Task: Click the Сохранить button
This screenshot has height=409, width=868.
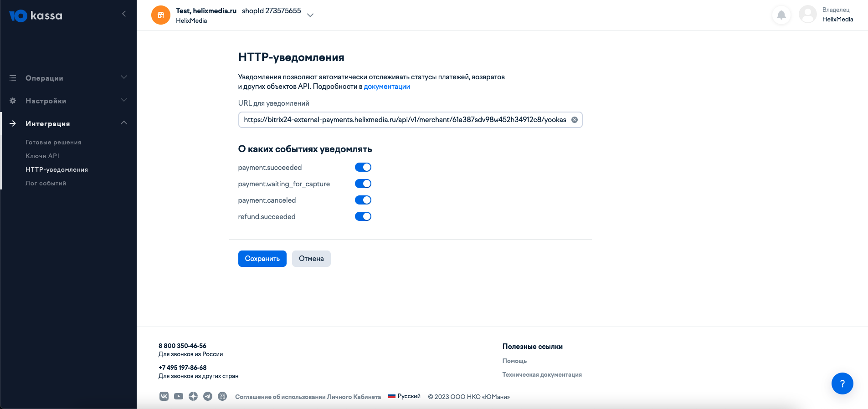Action: [262, 259]
